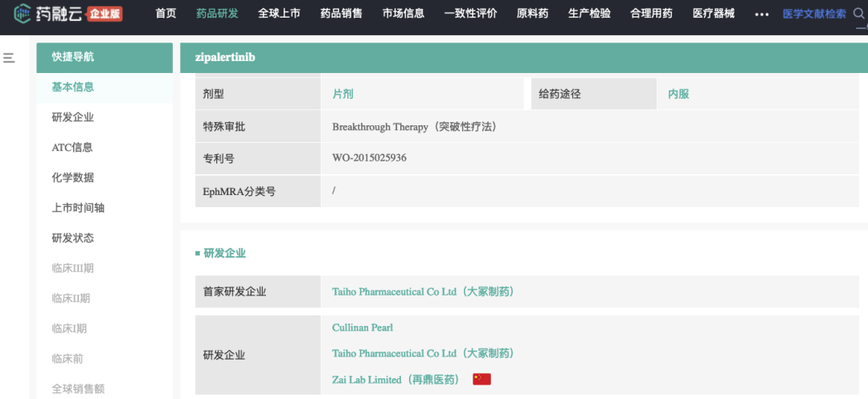
Task: Open 上市时间轴 in the sidebar
Action: [78, 208]
